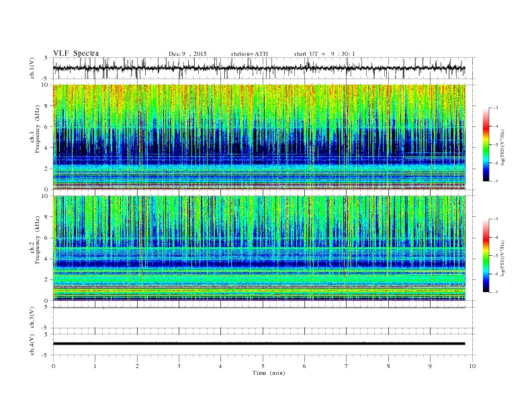
Task: Click the ch.1 'Frequency (kHz)' axis label
Action: click(38, 129)
